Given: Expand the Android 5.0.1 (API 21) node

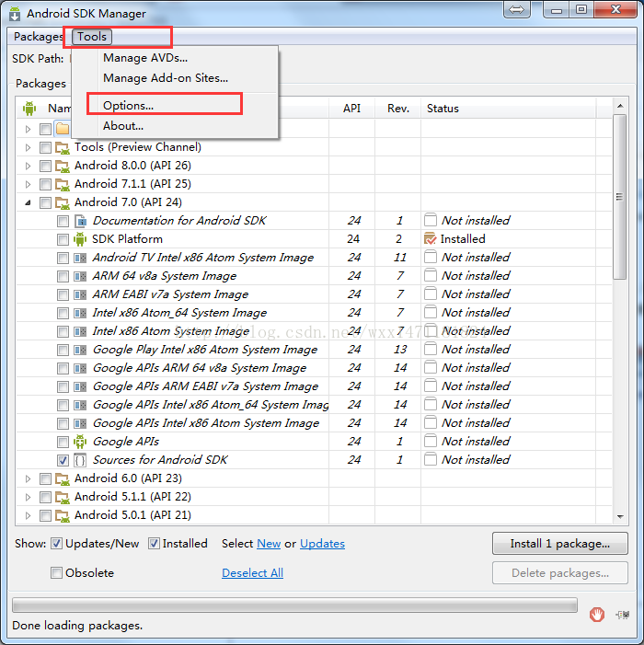Looking at the screenshot, I should point(28,515).
